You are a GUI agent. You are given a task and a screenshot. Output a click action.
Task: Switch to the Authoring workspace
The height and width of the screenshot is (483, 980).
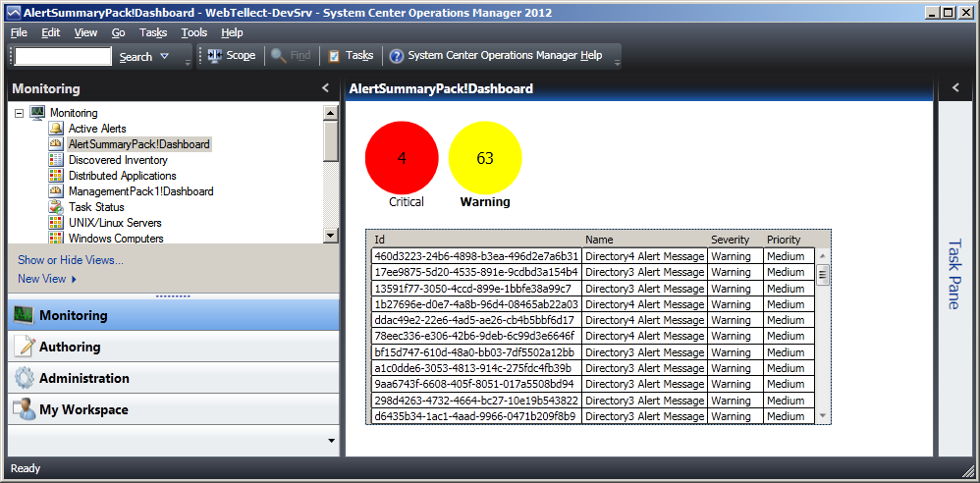click(174, 347)
